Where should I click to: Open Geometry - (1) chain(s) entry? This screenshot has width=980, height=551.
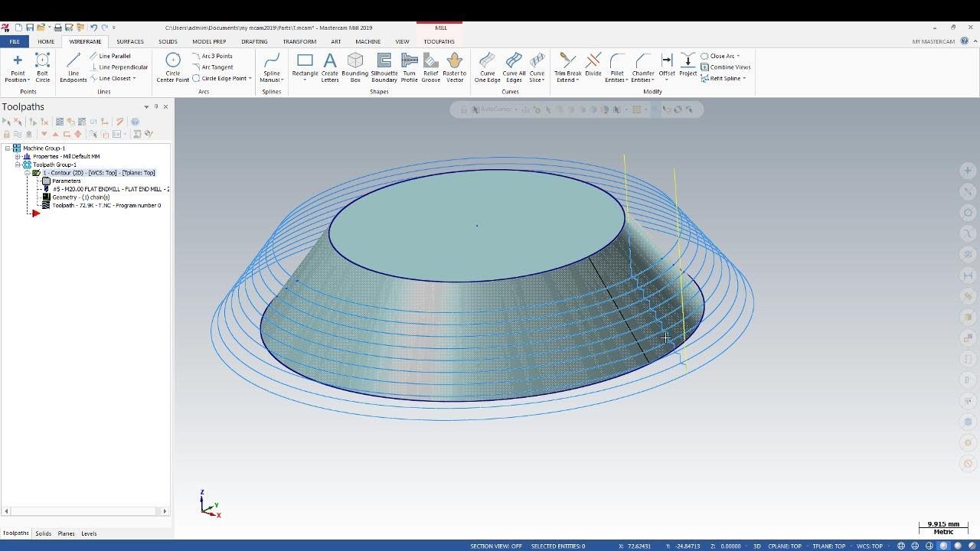76,197
